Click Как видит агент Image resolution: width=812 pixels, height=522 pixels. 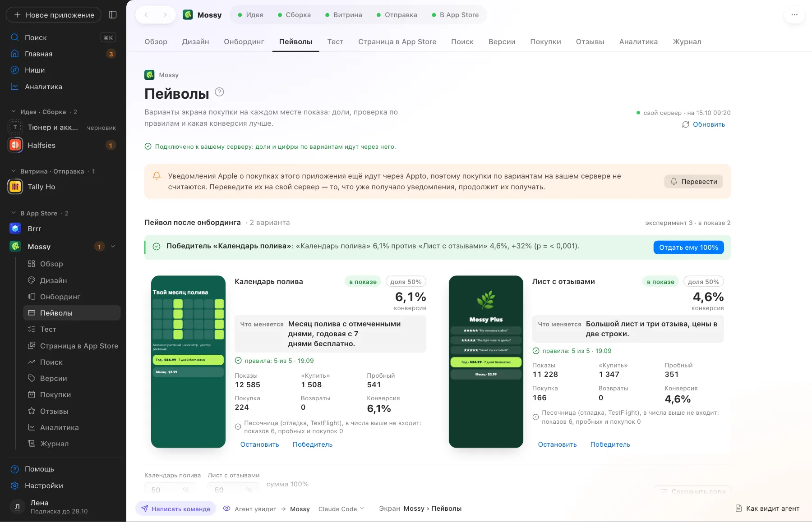click(767, 508)
